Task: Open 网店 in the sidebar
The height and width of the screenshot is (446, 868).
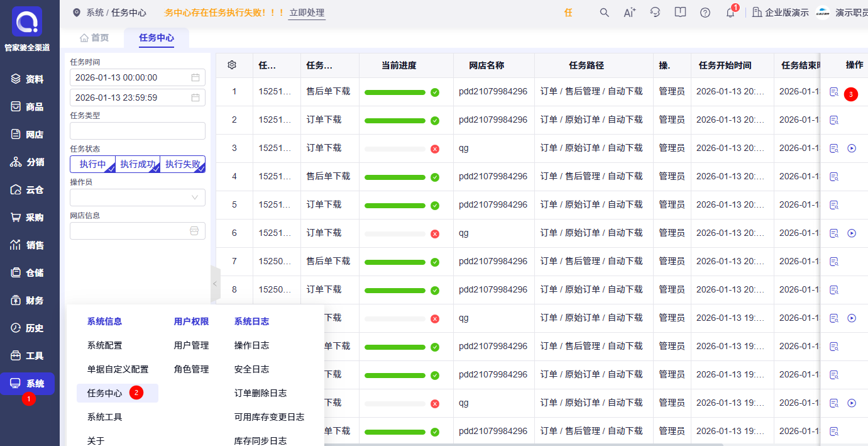Action: pos(28,135)
